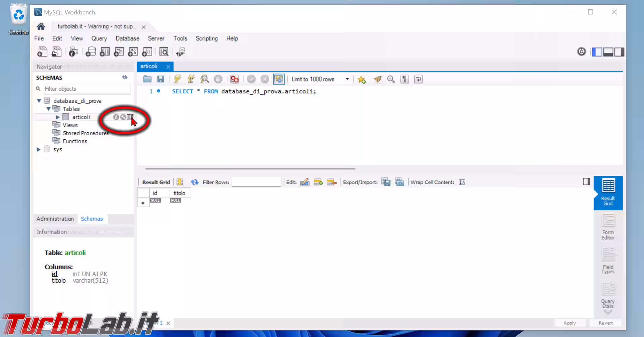644x337 pixels.
Task: Collapse database_di_prova schema node
Action: point(39,101)
